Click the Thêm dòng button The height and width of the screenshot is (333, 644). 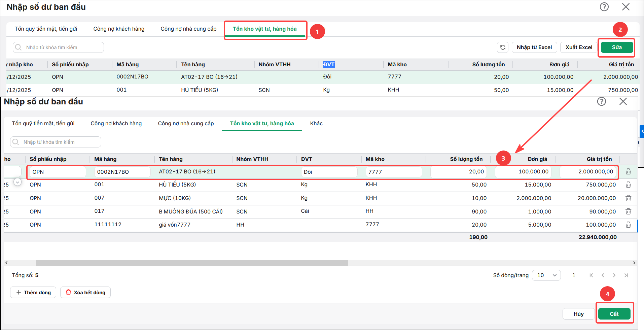pos(33,293)
